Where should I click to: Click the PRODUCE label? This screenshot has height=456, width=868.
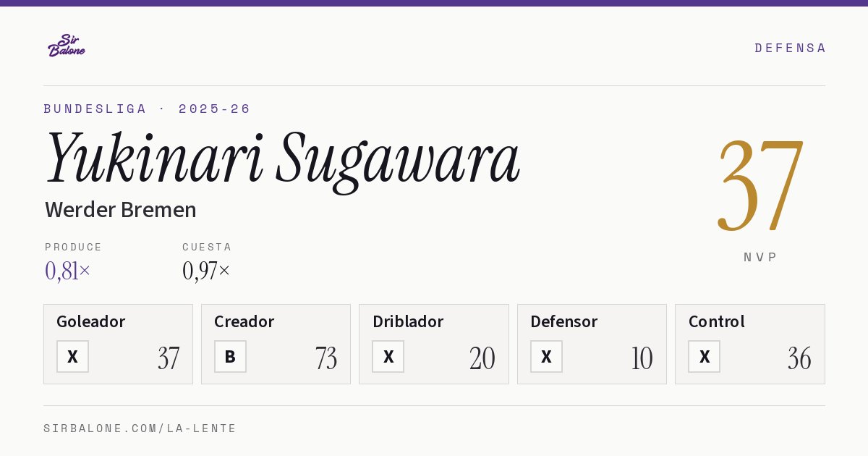[x=74, y=247]
